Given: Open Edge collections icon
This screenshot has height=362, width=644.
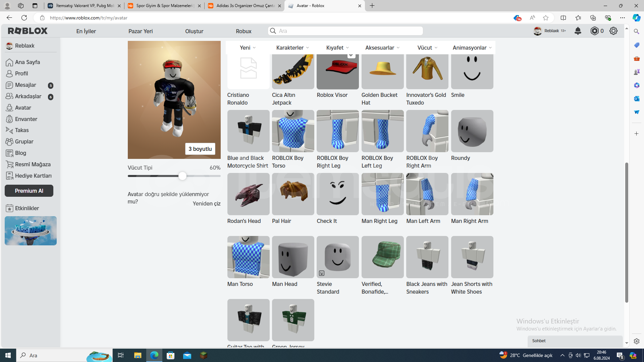Looking at the screenshot, I should pyautogui.click(x=593, y=18).
